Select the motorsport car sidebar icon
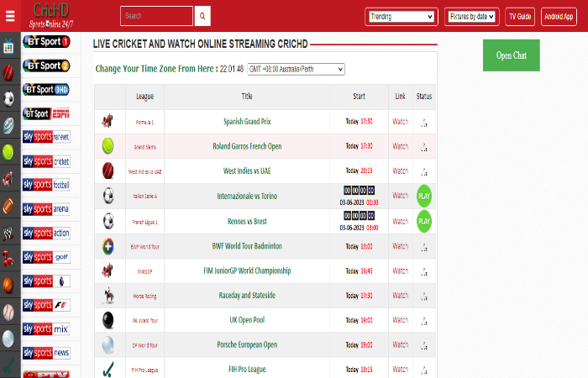Screen dimensions: 588x378 pos(8,179)
